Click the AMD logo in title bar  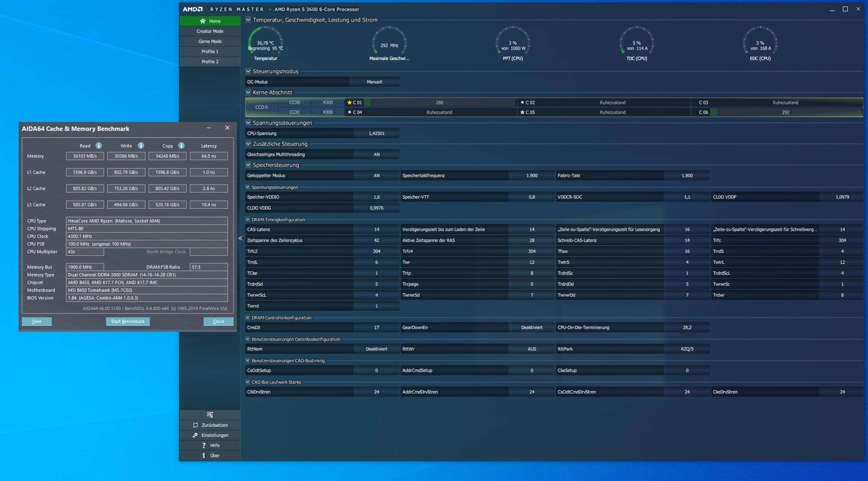[193, 9]
